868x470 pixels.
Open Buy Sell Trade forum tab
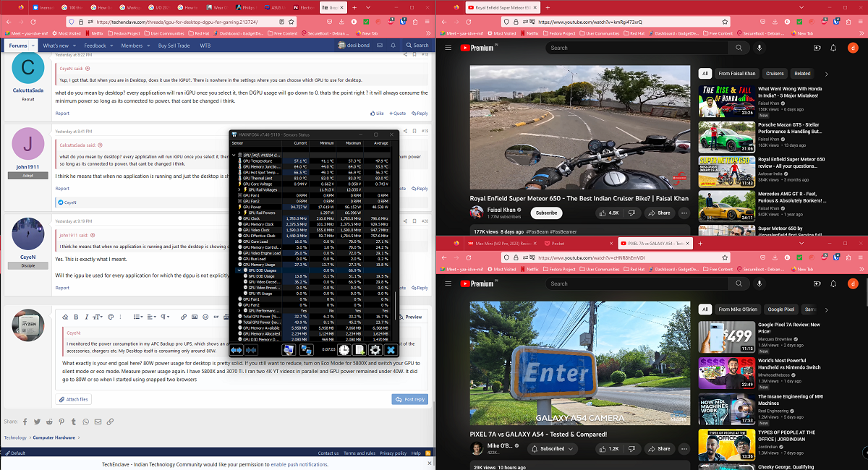point(174,46)
